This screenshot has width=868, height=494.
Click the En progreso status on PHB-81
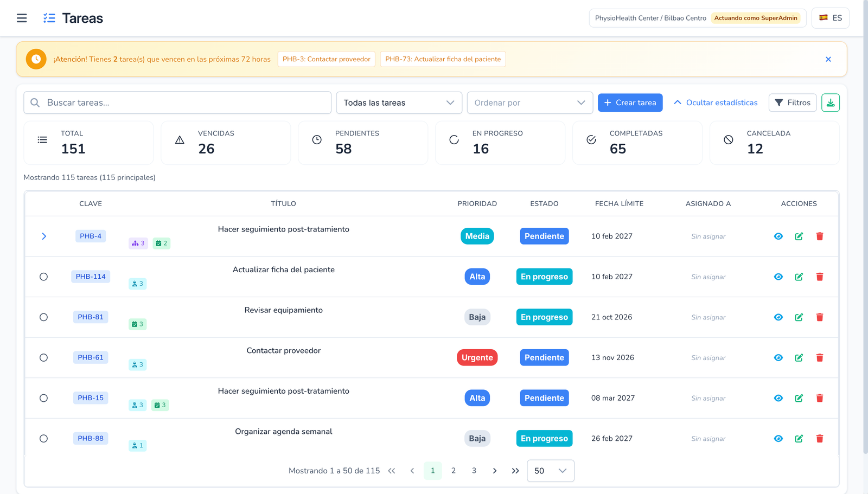[x=544, y=317]
